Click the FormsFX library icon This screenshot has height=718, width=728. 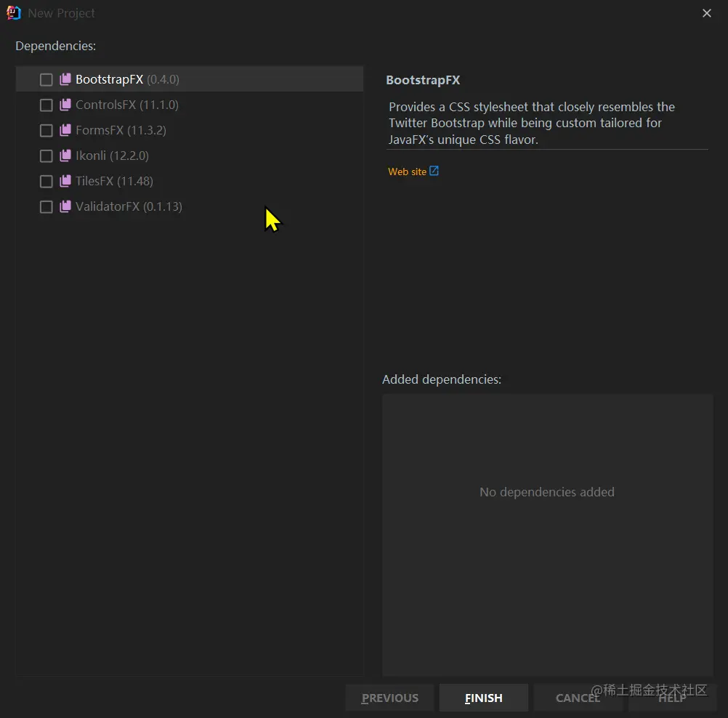[x=65, y=130]
